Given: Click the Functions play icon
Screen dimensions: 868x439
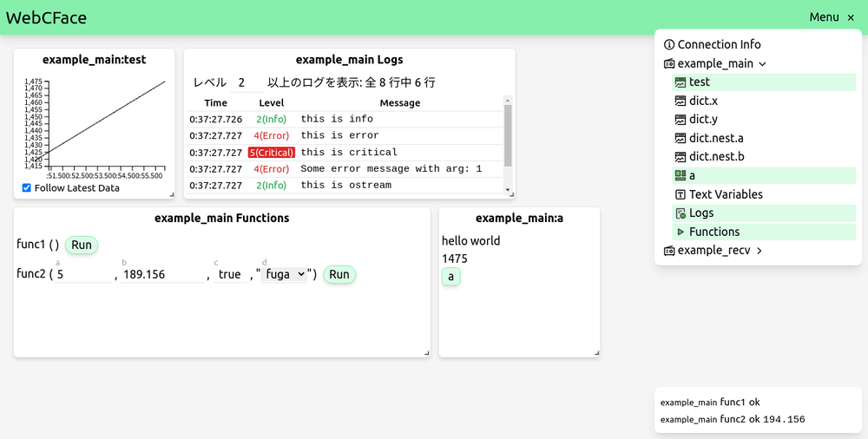Looking at the screenshot, I should point(681,233).
